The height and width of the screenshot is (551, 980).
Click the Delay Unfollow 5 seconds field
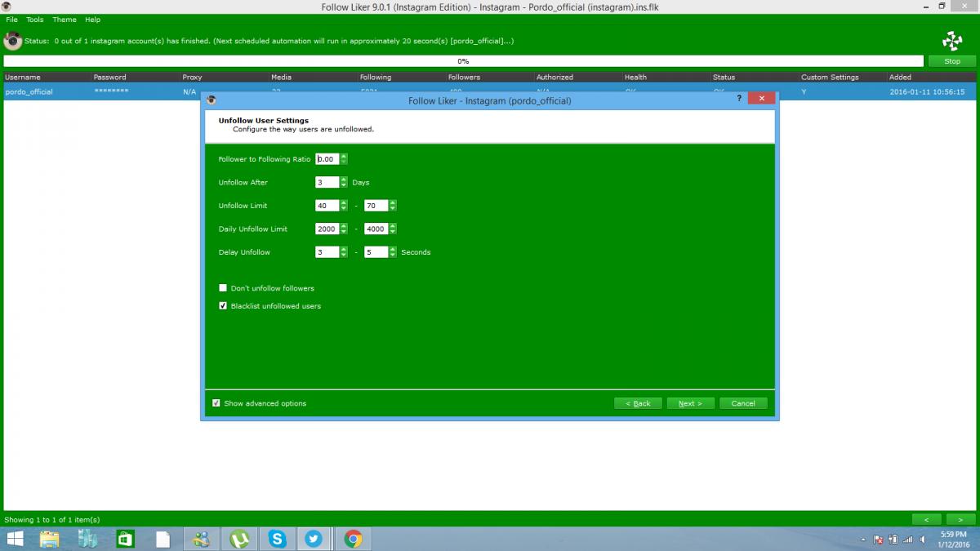pyautogui.click(x=376, y=252)
